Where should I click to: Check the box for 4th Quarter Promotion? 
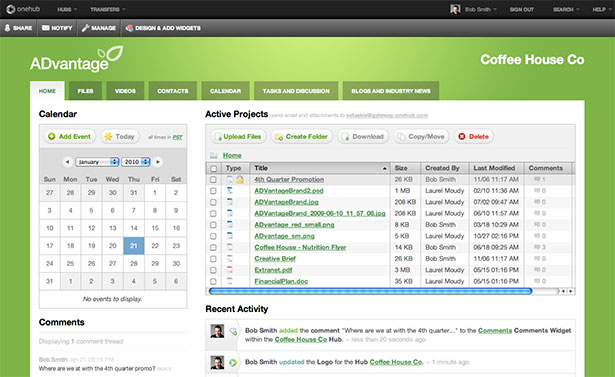(x=213, y=179)
